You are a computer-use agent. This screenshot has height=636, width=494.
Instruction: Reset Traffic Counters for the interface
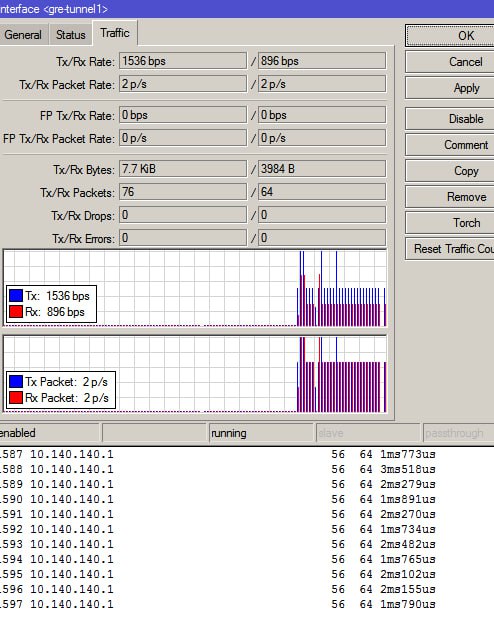tap(450, 249)
